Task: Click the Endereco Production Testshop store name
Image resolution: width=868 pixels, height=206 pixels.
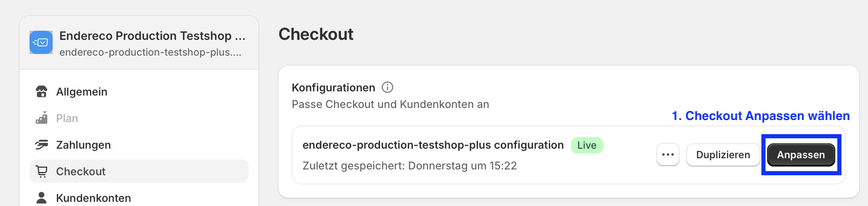Action: (x=152, y=36)
